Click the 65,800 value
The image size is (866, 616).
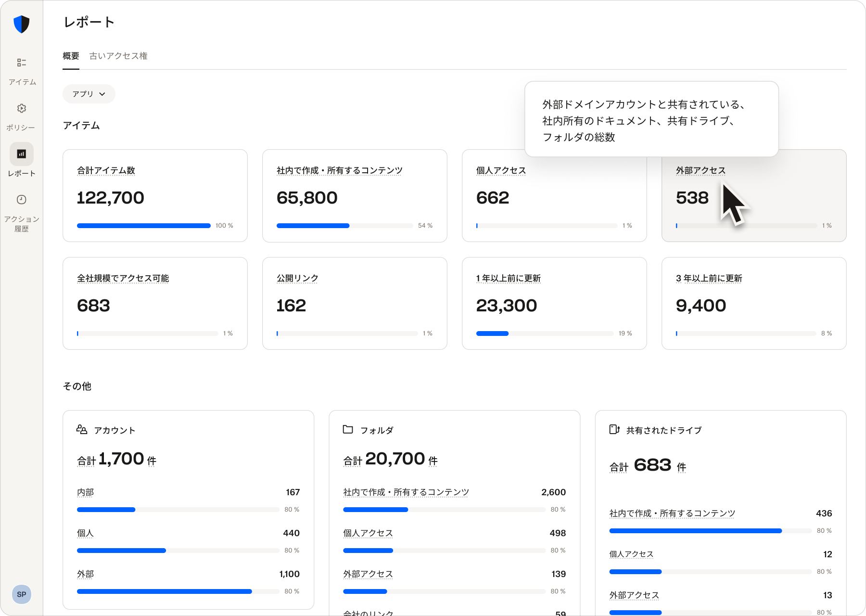pyautogui.click(x=307, y=198)
